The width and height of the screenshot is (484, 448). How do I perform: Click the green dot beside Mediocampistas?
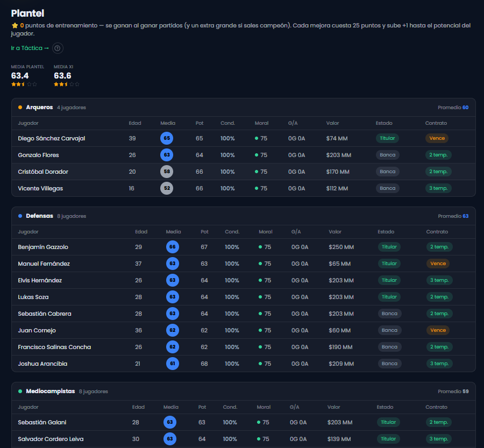[x=20, y=392]
